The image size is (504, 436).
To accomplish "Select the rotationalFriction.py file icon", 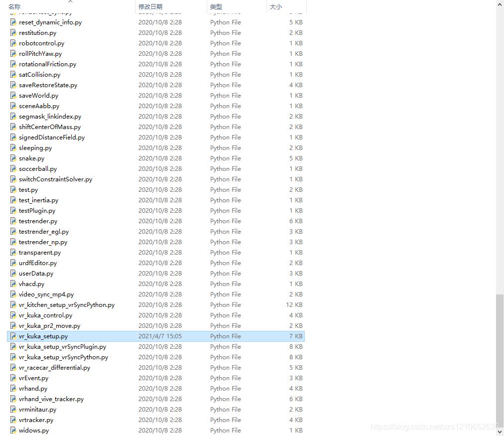I will click(13, 64).
